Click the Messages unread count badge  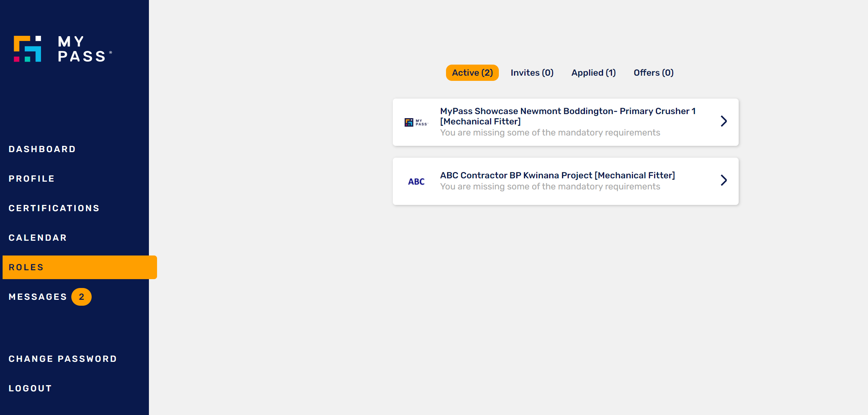[x=81, y=297]
